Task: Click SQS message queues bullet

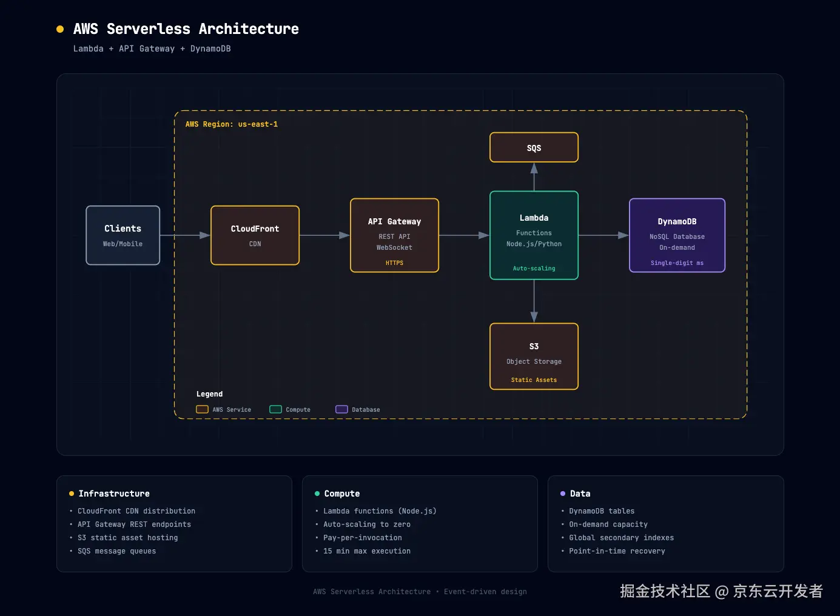Action: 117,551
